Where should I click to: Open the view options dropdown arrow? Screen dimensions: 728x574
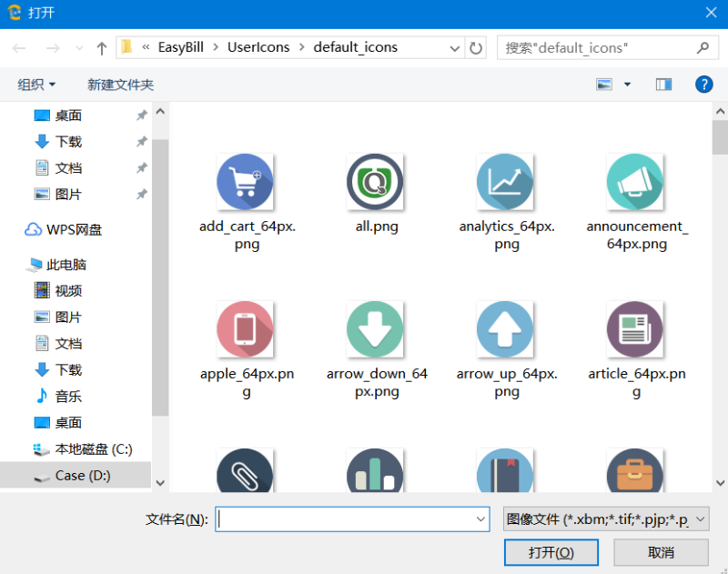(627, 85)
